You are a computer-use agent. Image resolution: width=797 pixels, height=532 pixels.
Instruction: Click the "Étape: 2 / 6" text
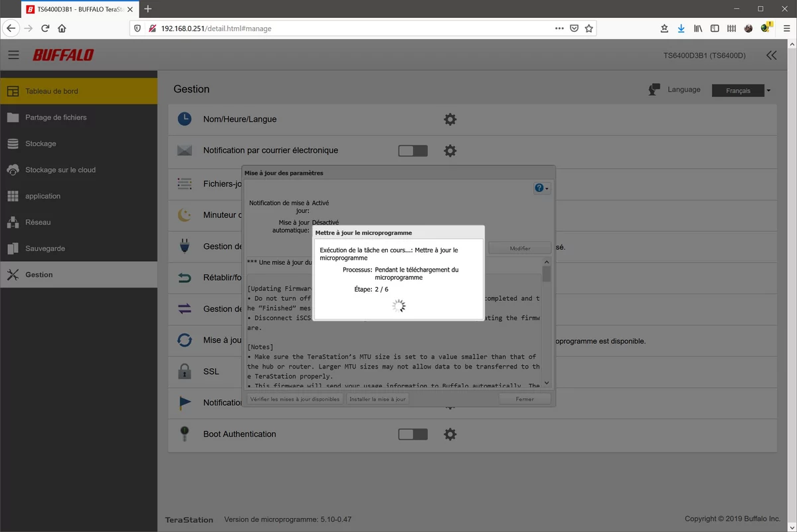click(372, 290)
